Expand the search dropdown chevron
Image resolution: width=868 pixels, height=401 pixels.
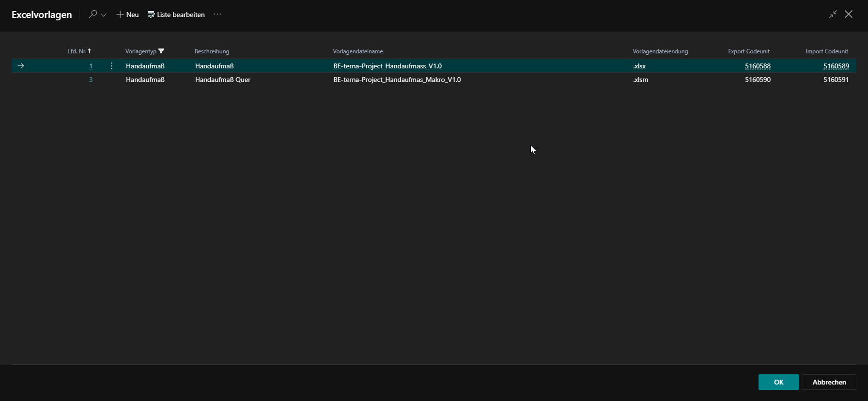[x=104, y=15]
